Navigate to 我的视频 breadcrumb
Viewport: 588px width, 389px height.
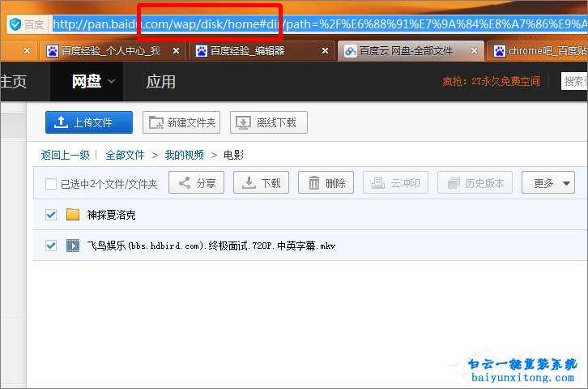click(x=185, y=155)
